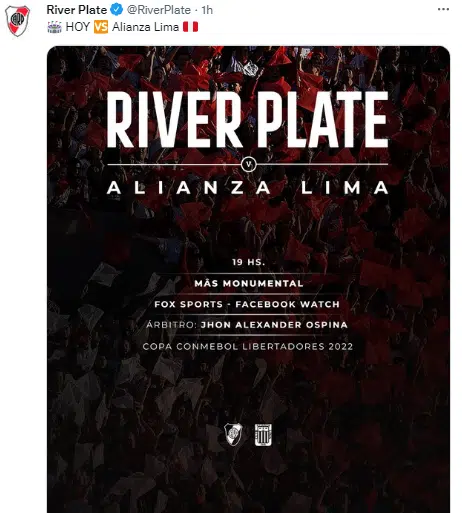Open the River Plate display name link

[77, 10]
